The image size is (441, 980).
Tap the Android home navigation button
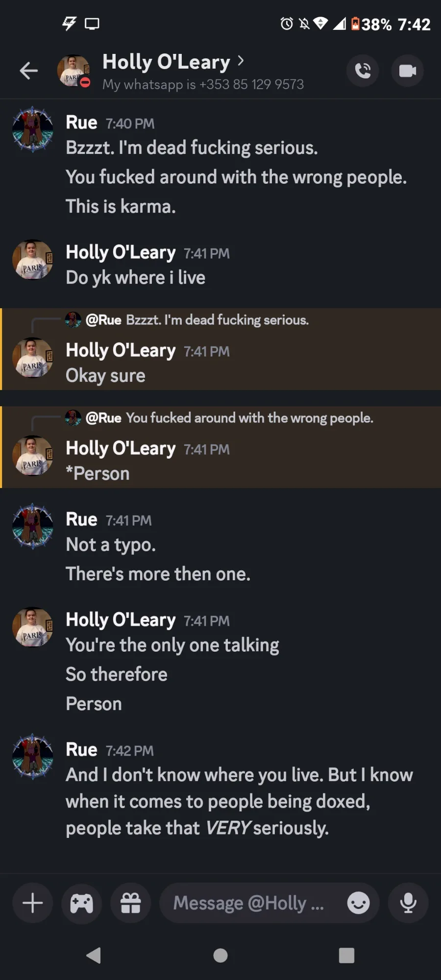(220, 955)
